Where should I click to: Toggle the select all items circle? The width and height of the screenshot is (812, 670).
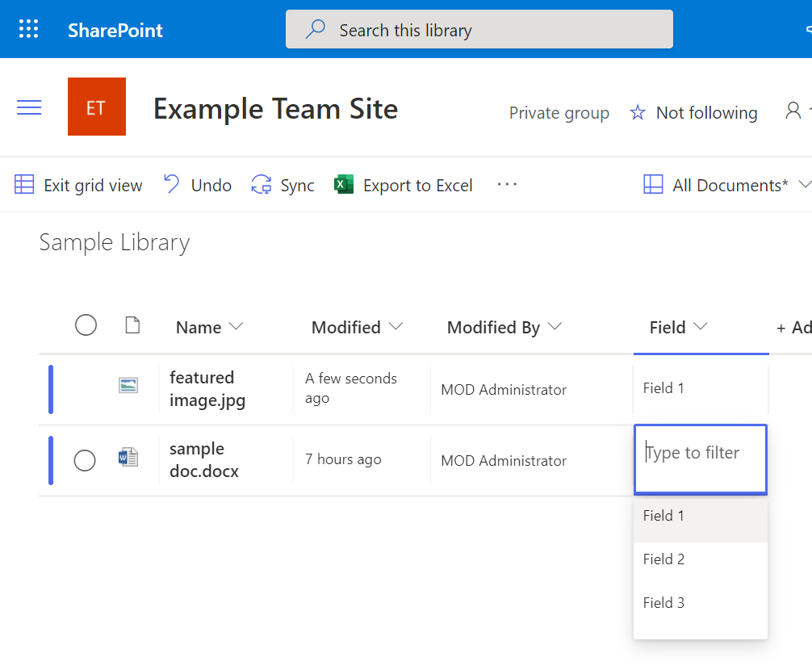click(x=86, y=325)
